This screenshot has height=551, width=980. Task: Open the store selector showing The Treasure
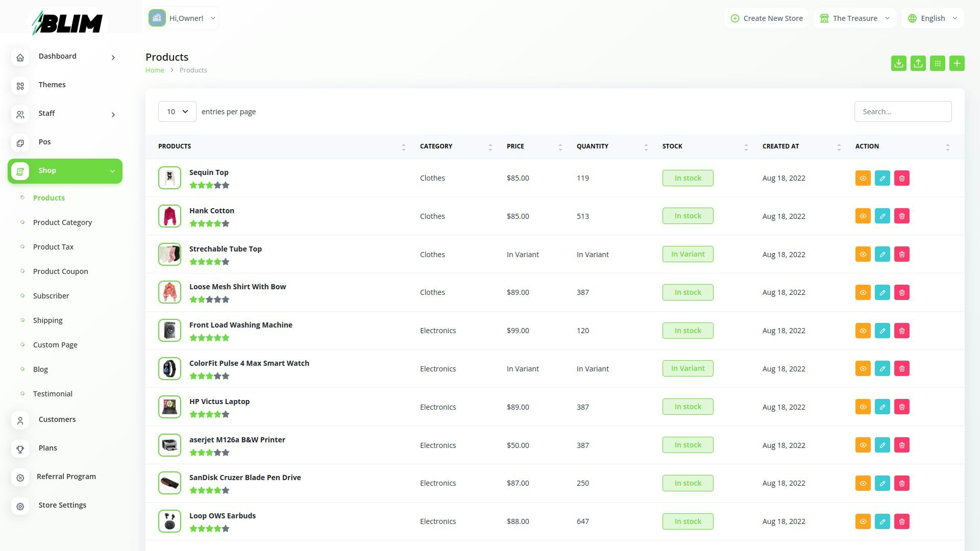pyautogui.click(x=854, y=18)
